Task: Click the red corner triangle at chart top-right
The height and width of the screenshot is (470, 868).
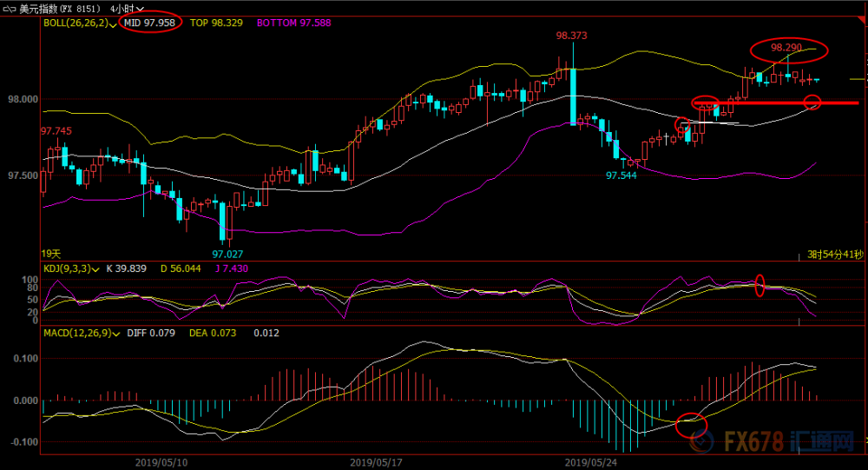Action: coord(863,19)
